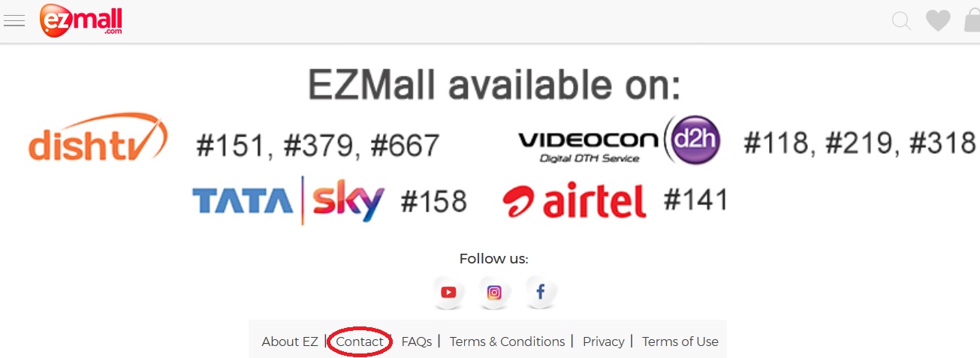The height and width of the screenshot is (358, 980).
Task: Visit the YouTube social icon
Action: coord(448,292)
